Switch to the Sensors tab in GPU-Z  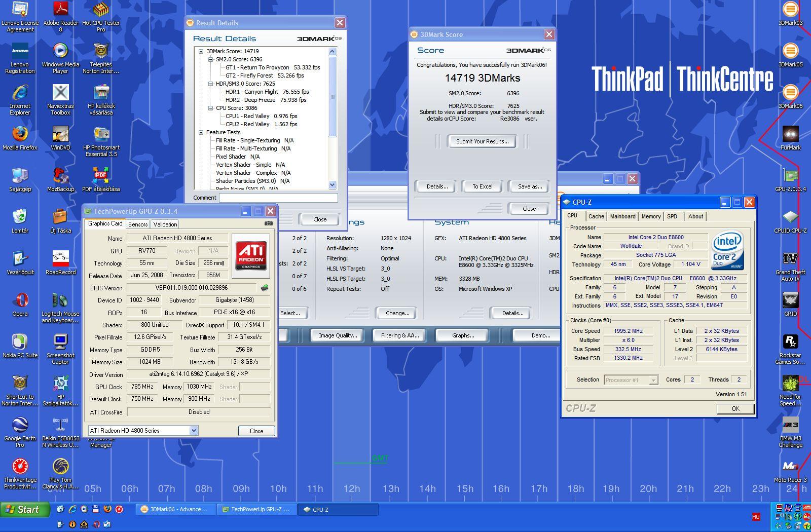pos(138,224)
